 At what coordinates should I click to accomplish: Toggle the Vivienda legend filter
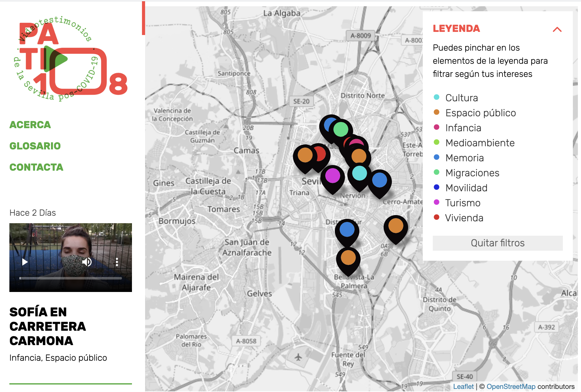click(x=464, y=218)
